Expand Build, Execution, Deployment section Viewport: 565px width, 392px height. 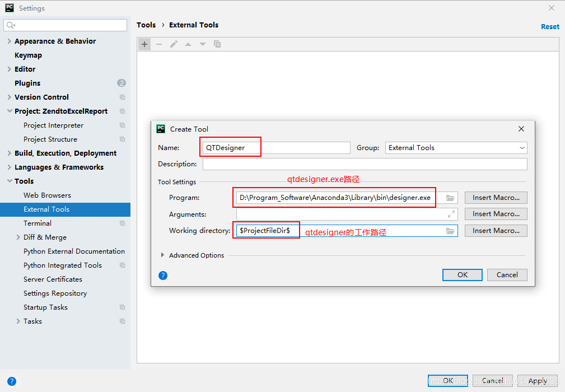coord(10,153)
